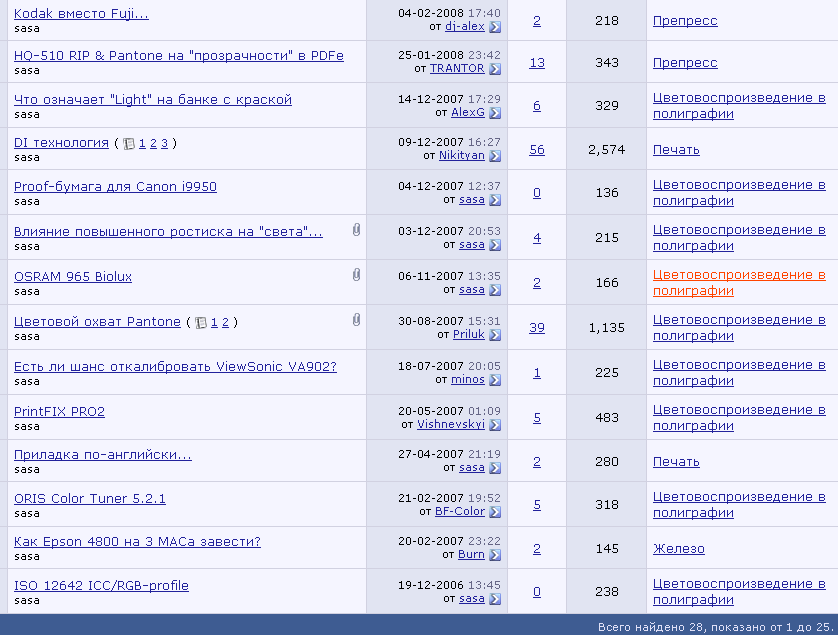Click attachment paperclip on Цветовой охват Pantone thread
The image size is (838, 635).
(356, 320)
